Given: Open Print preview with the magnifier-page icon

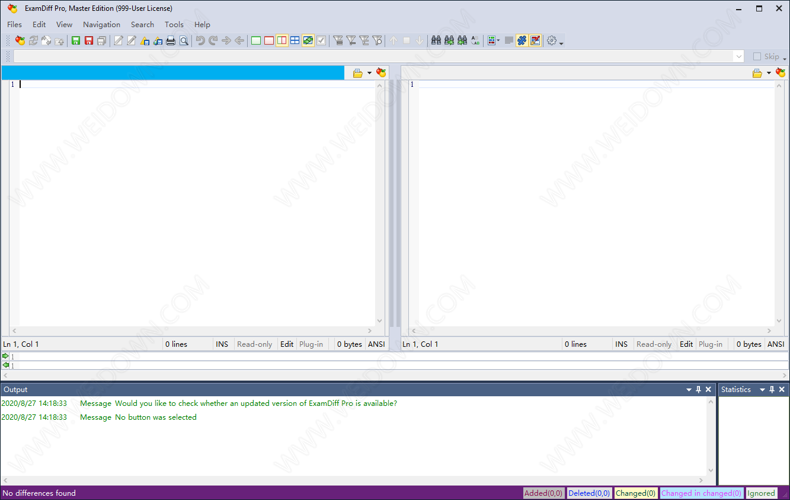Looking at the screenshot, I should 184,41.
